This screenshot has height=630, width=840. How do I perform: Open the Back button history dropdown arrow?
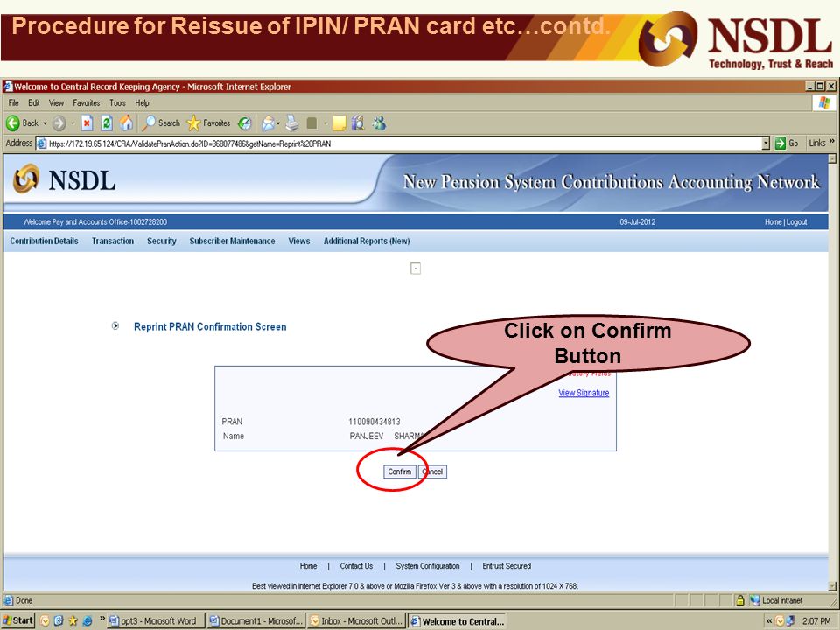pyautogui.click(x=45, y=123)
